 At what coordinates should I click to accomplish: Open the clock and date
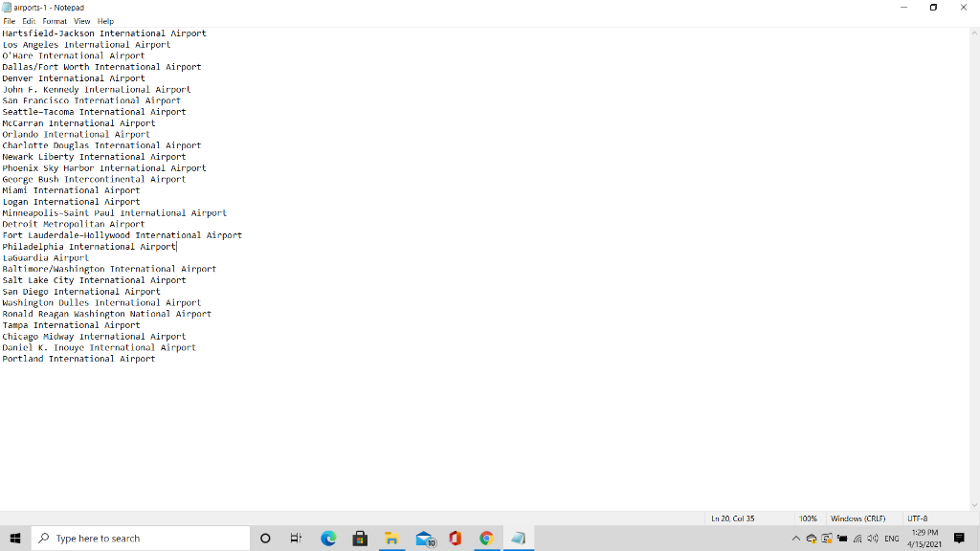(x=924, y=539)
